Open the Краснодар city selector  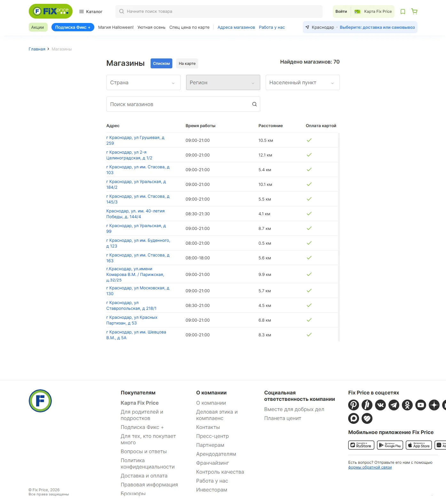(320, 27)
